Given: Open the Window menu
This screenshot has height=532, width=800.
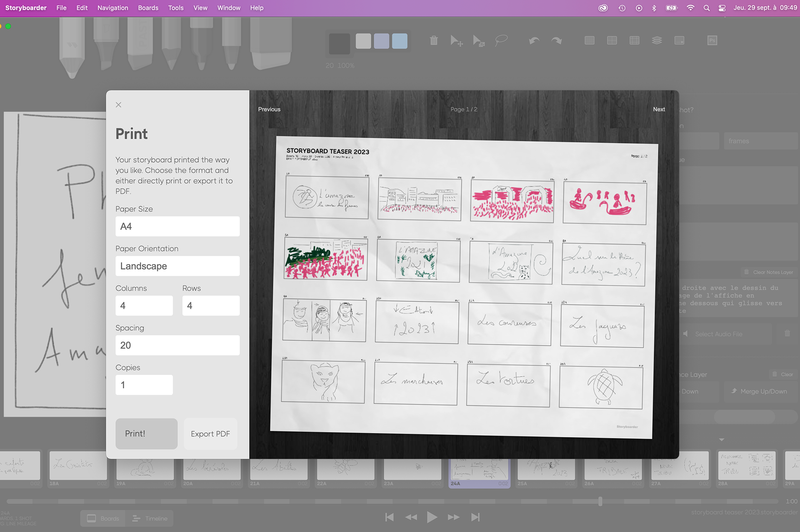Looking at the screenshot, I should coord(229,8).
